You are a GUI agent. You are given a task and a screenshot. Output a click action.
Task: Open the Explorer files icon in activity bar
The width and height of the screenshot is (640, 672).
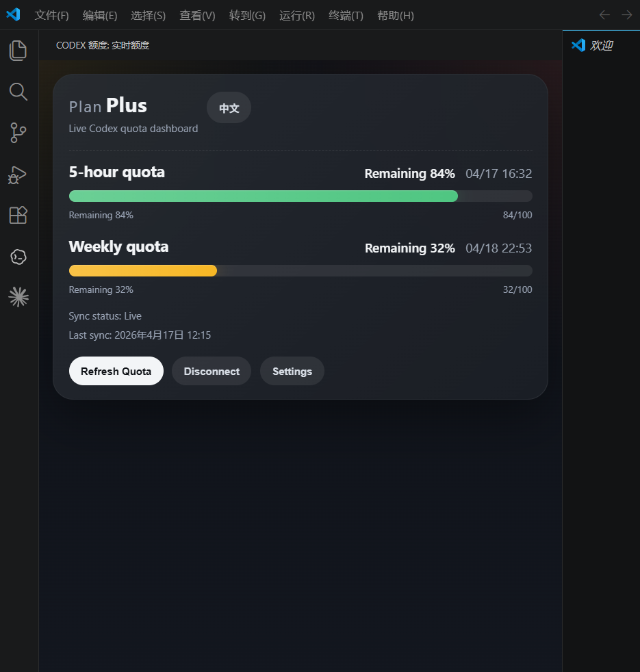(18, 51)
